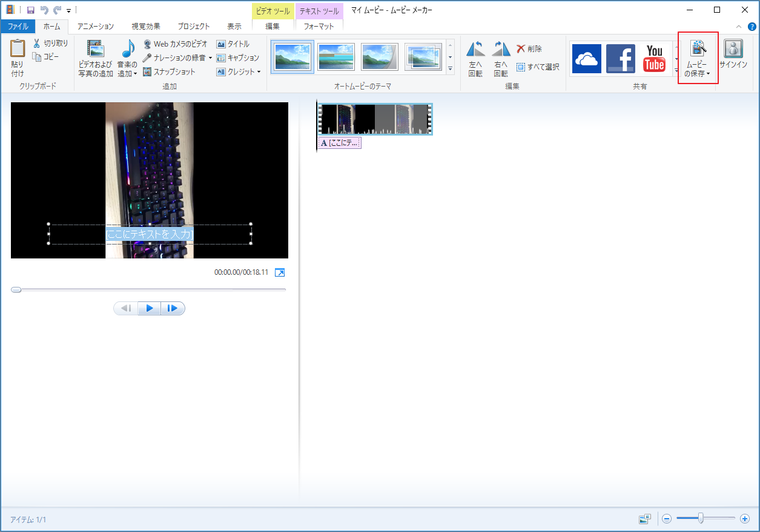
Task: Open ムービーの保存 dropdown arrow
Action: pos(708,74)
